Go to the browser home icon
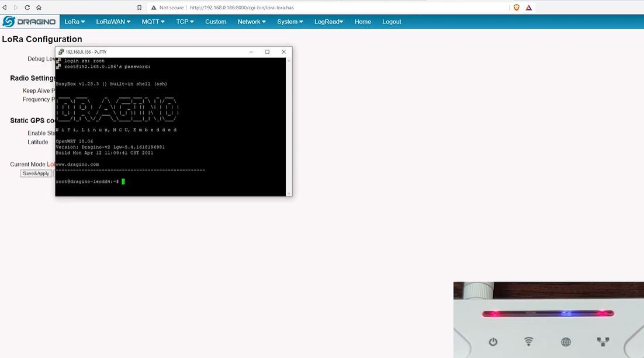The height and width of the screenshot is (358, 644). point(39,8)
